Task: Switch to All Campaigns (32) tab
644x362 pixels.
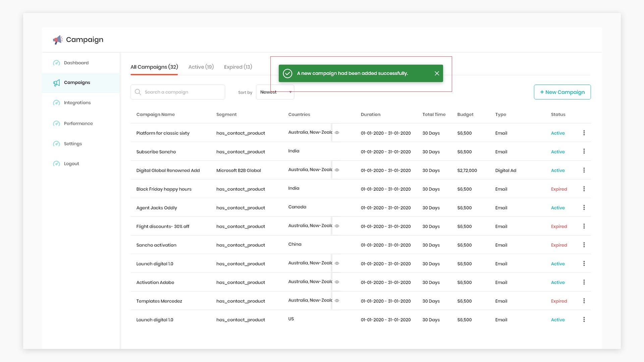Action: pos(154,67)
